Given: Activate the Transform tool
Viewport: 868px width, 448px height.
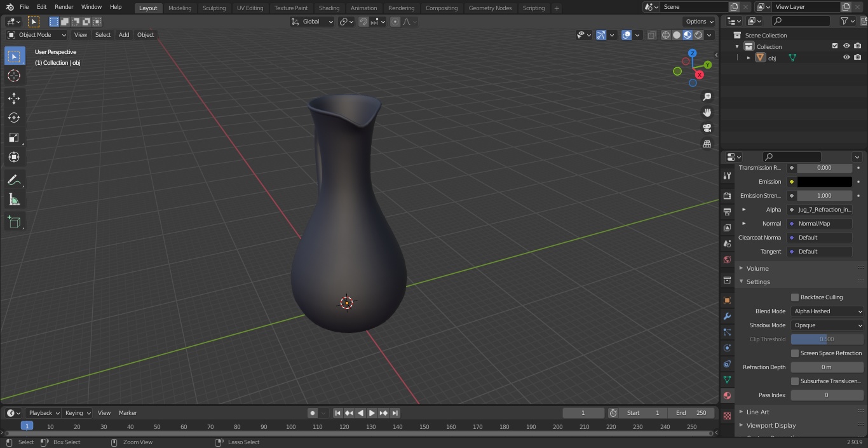Looking at the screenshot, I should click(14, 157).
